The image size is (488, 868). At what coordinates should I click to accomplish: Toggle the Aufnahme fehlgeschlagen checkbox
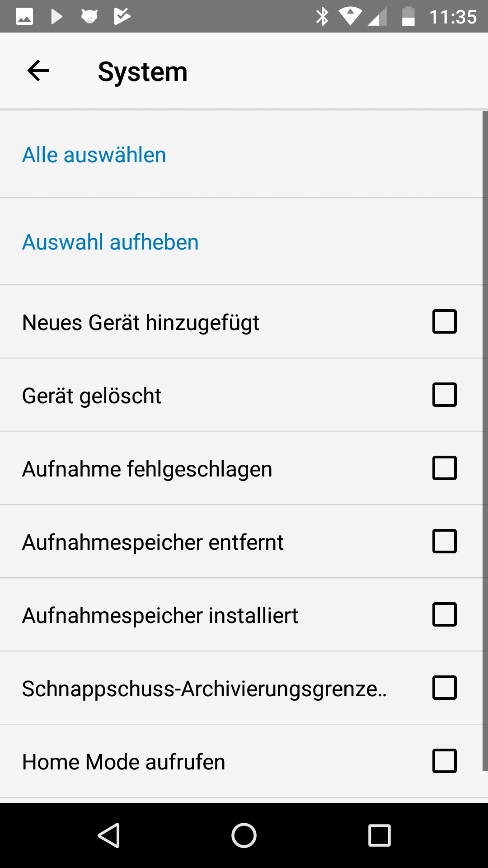tap(445, 468)
